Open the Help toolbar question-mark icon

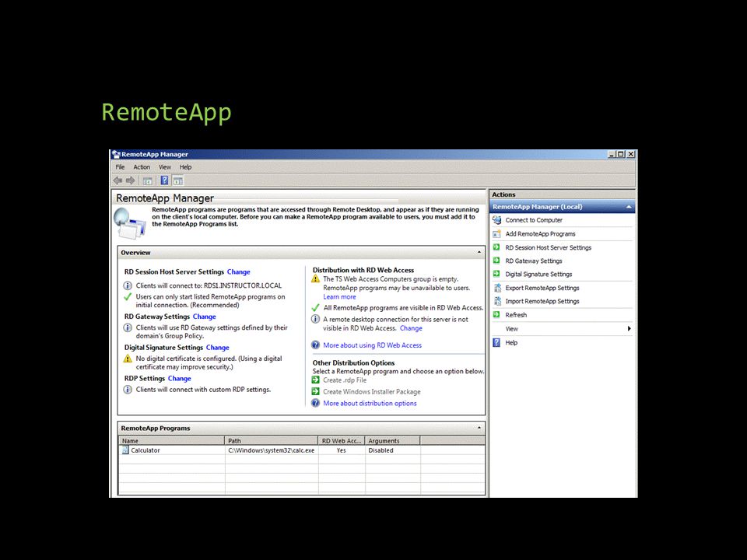[164, 180]
